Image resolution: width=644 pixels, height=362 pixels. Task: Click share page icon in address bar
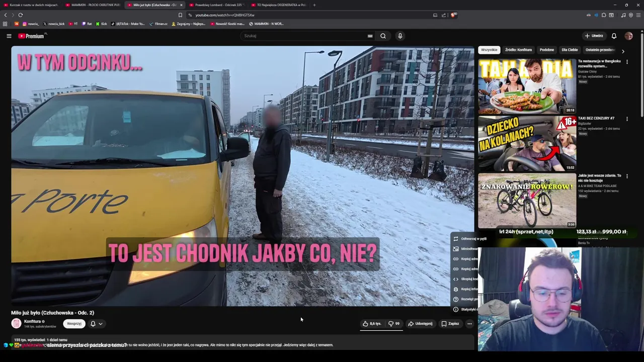[x=444, y=15]
